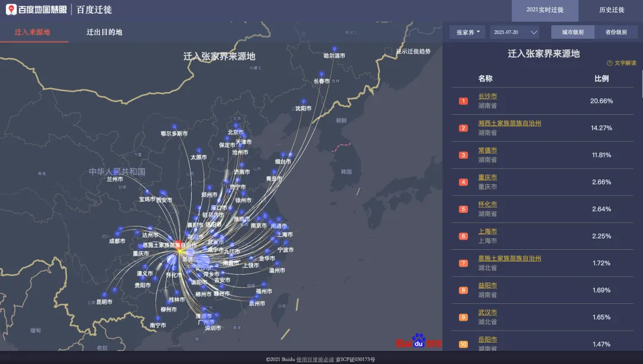Open the 怀化市 link in list

tap(487, 205)
